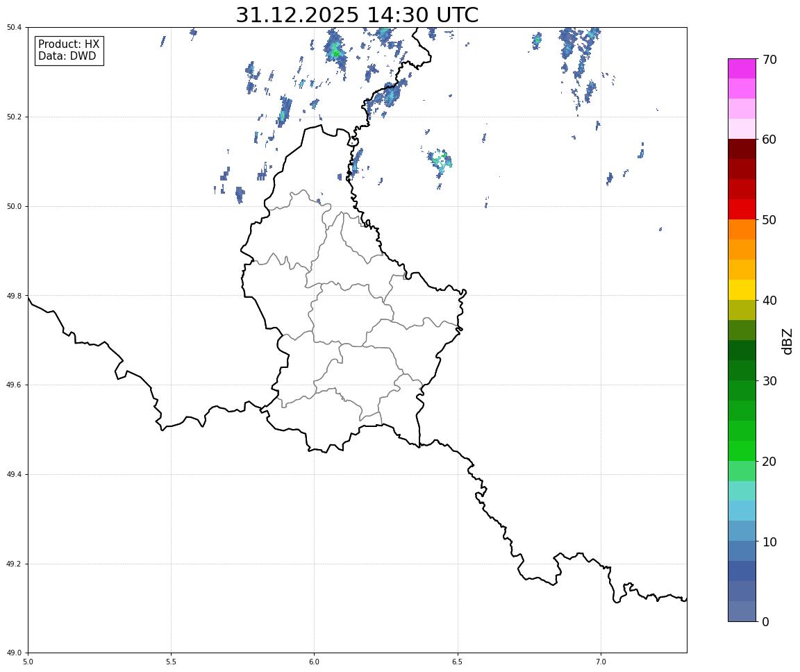Click the yellow colorbar swatch just above 40
This screenshot has width=800, height=672.
742,290
